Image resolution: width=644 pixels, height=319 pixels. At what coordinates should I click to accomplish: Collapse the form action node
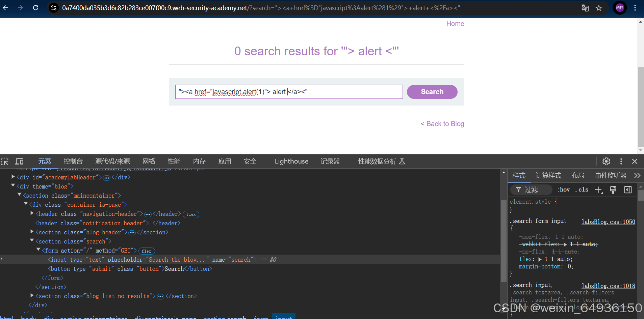pyautogui.click(x=38, y=250)
